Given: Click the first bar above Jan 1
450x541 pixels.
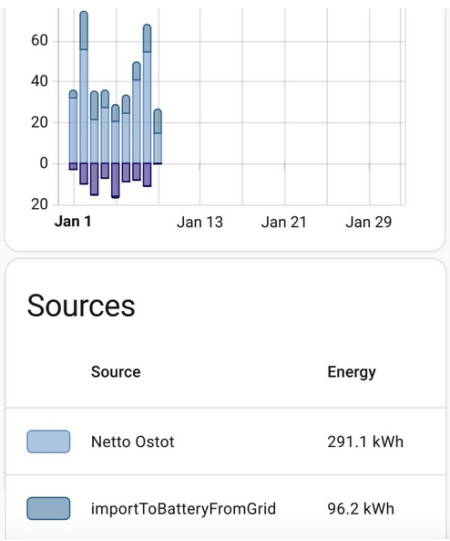Looking at the screenshot, I should (73, 126).
